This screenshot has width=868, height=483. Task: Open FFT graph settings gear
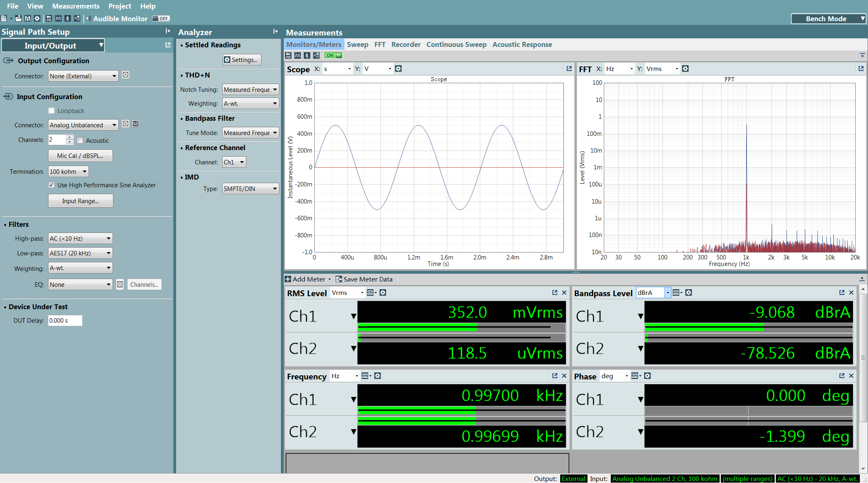coord(685,69)
